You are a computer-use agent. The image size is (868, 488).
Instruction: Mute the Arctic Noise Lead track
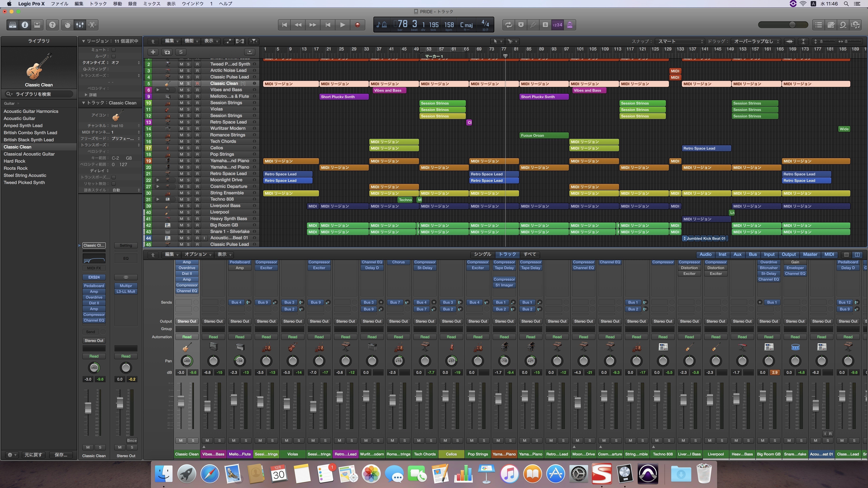tap(181, 70)
